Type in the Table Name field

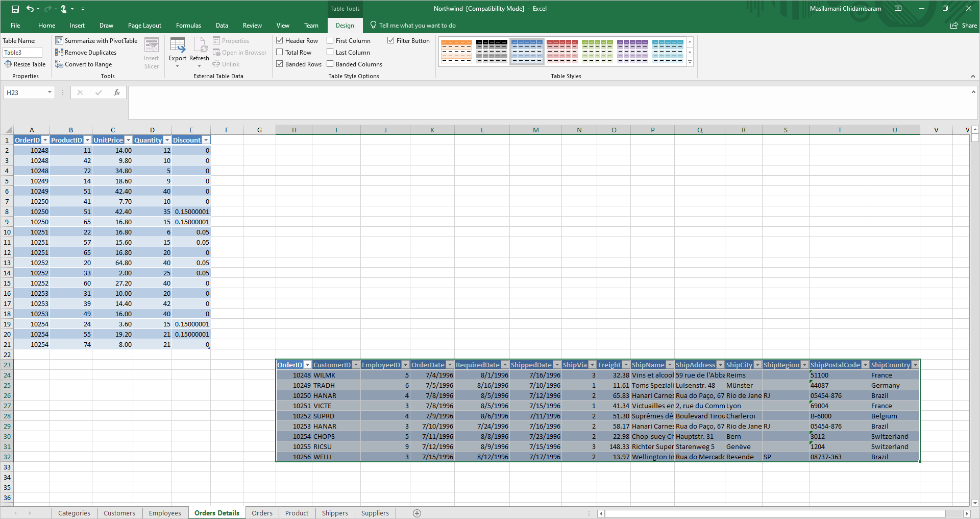pyautogui.click(x=22, y=52)
